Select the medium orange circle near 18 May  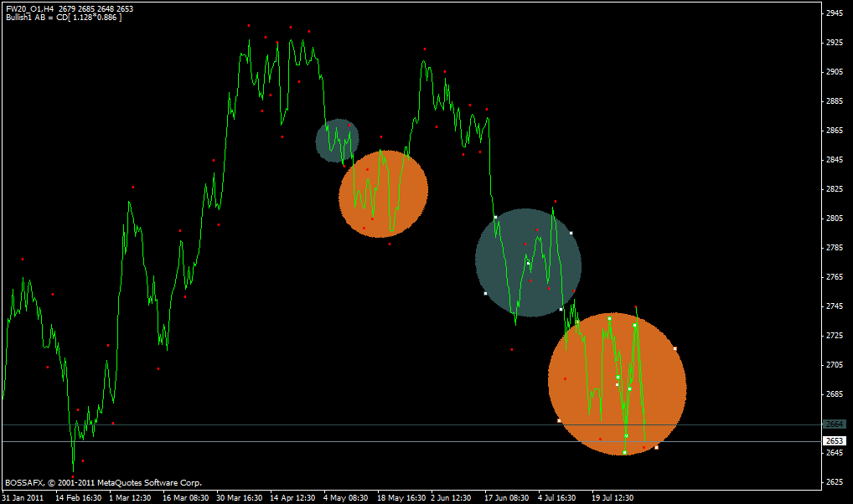384,193
